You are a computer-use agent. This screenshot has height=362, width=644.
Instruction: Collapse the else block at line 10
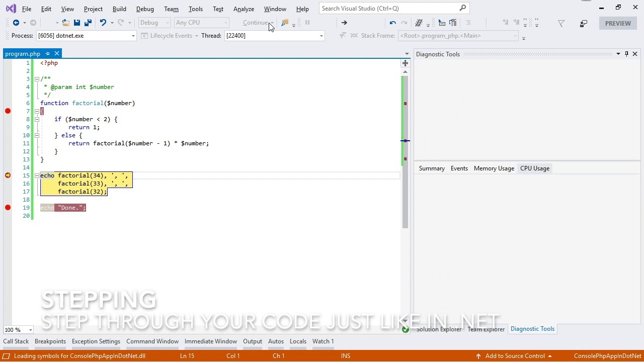[x=37, y=135]
